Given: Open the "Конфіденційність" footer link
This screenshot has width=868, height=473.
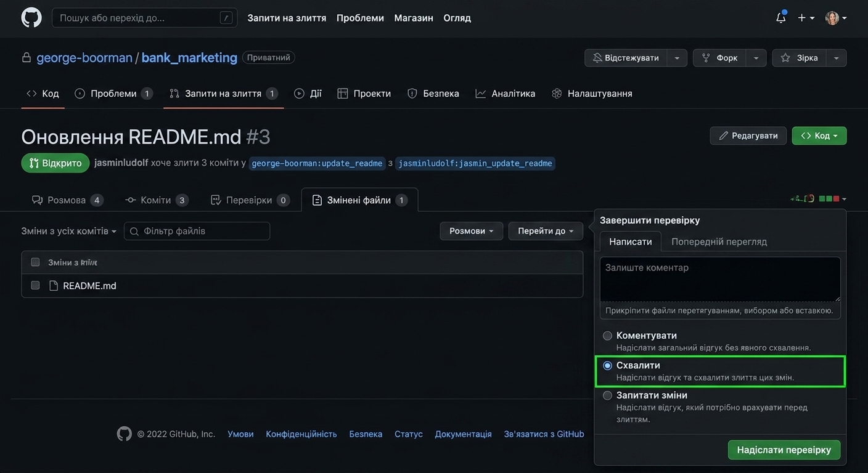Looking at the screenshot, I should (x=301, y=434).
